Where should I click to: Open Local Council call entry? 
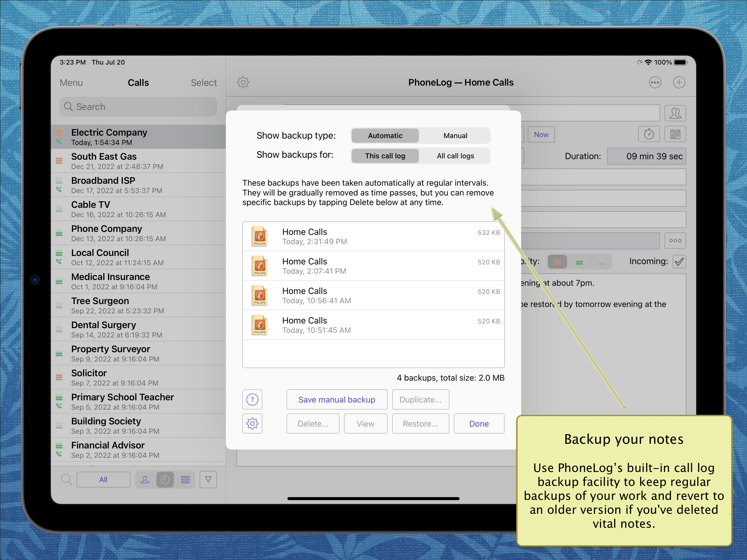tap(138, 257)
